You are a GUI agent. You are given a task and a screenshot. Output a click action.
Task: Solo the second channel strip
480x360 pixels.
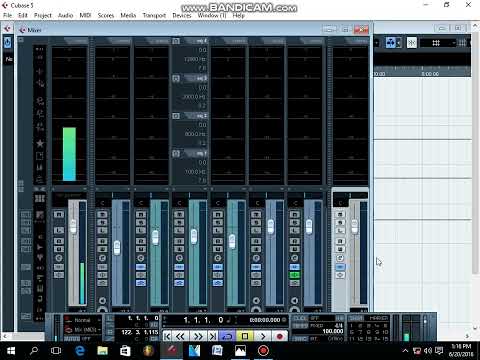coord(102,222)
